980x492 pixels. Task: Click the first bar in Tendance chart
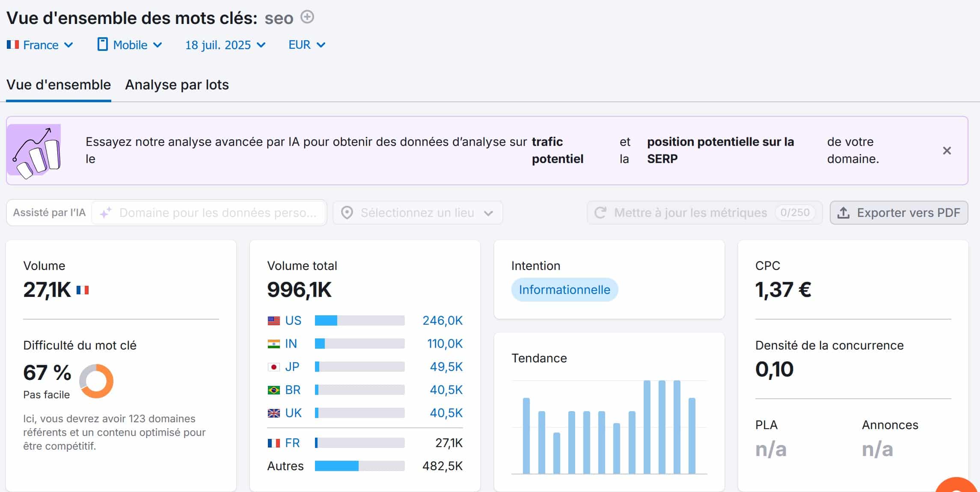(526, 436)
